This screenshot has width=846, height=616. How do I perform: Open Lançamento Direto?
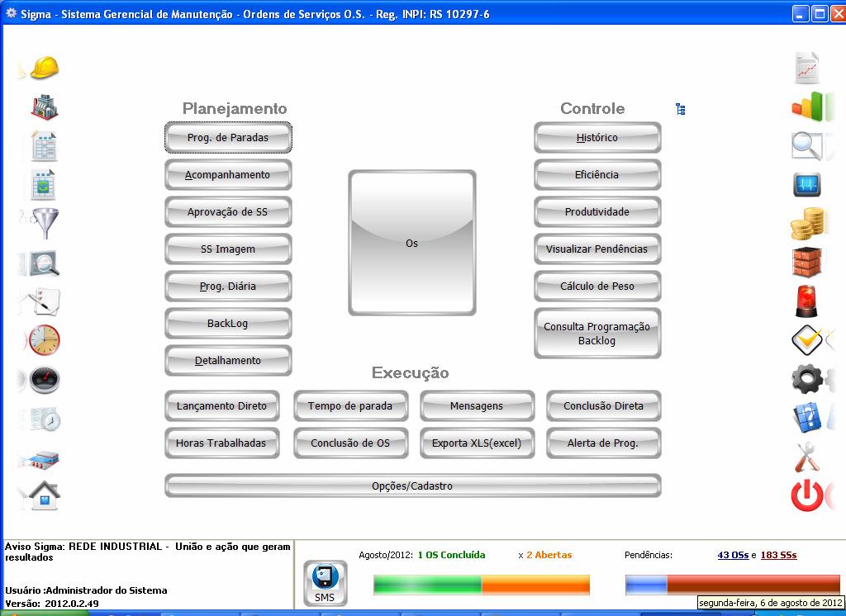pos(221,406)
